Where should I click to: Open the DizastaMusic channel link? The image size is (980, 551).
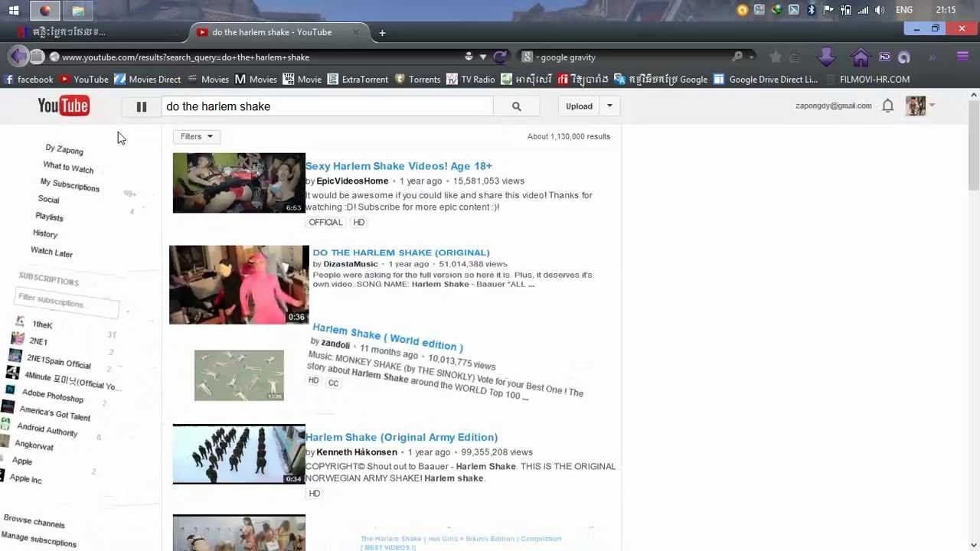click(351, 264)
